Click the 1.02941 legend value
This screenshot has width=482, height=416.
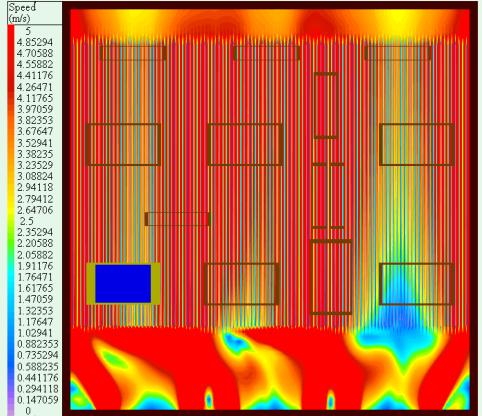[x=35, y=333]
